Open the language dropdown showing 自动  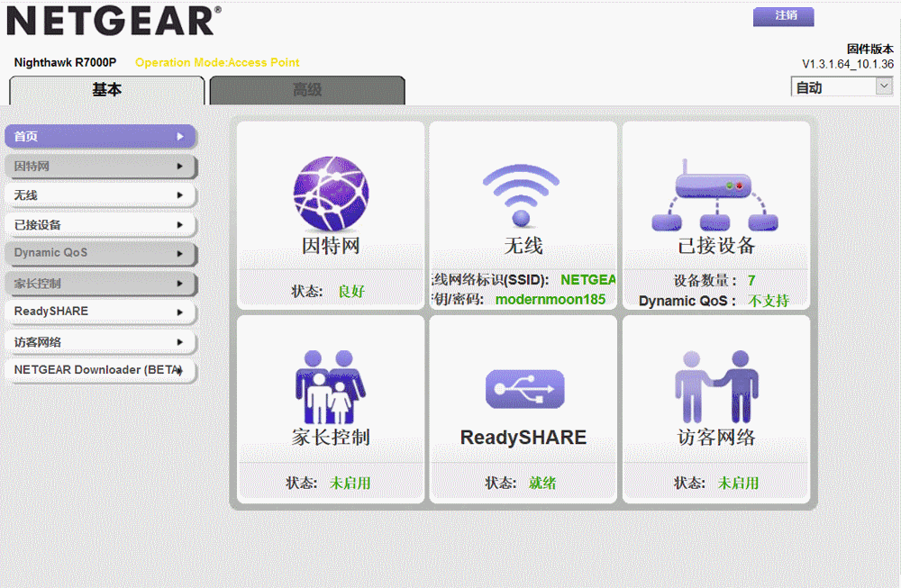coord(842,87)
